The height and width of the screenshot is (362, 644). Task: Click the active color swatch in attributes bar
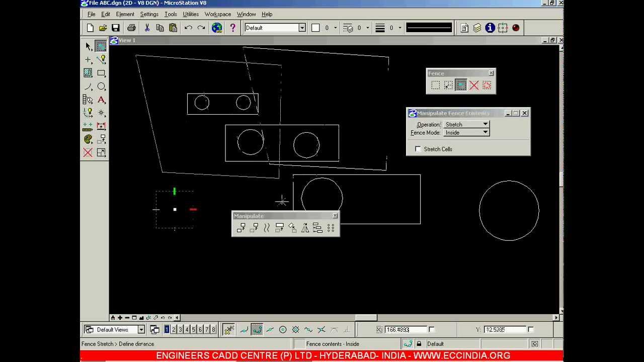click(315, 28)
